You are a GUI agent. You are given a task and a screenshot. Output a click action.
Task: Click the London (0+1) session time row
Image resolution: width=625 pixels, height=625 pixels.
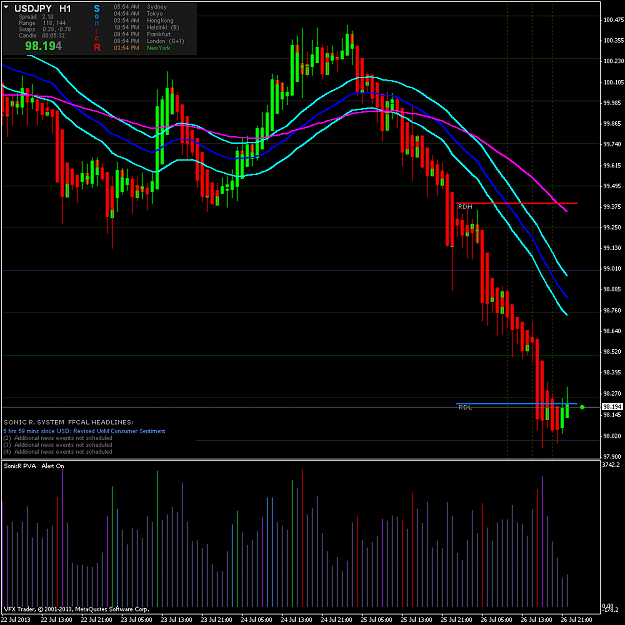[x=149, y=41]
